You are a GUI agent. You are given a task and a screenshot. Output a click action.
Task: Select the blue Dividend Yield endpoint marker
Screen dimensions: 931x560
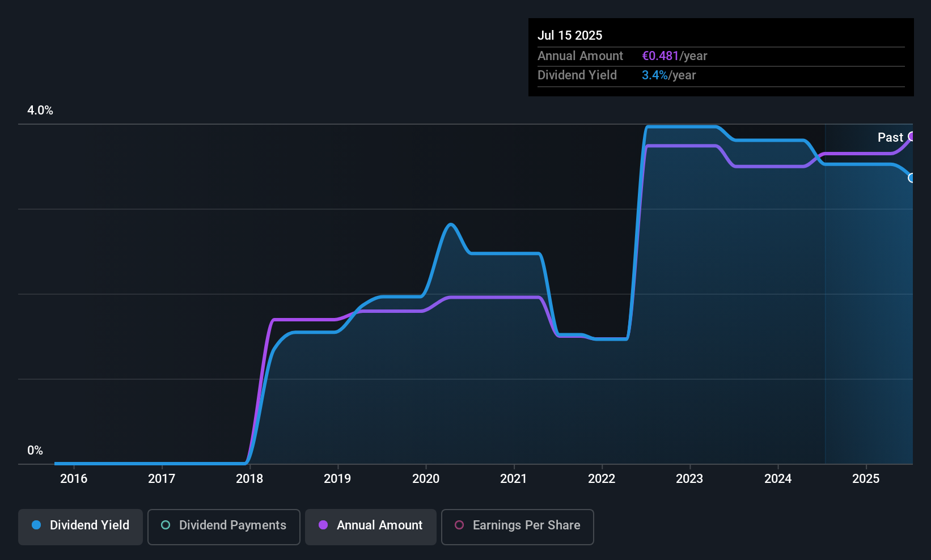coord(912,178)
